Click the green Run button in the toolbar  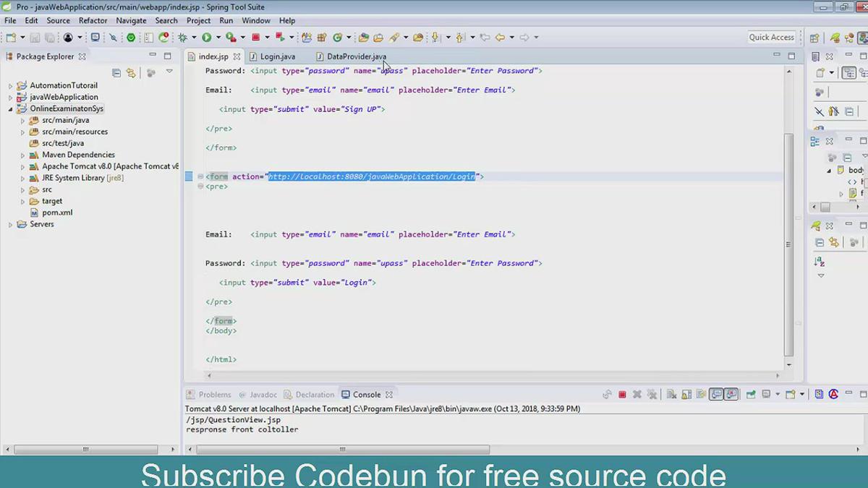(x=207, y=38)
